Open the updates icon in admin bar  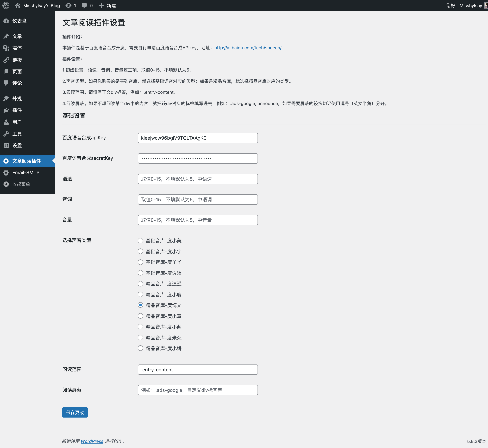(69, 5)
